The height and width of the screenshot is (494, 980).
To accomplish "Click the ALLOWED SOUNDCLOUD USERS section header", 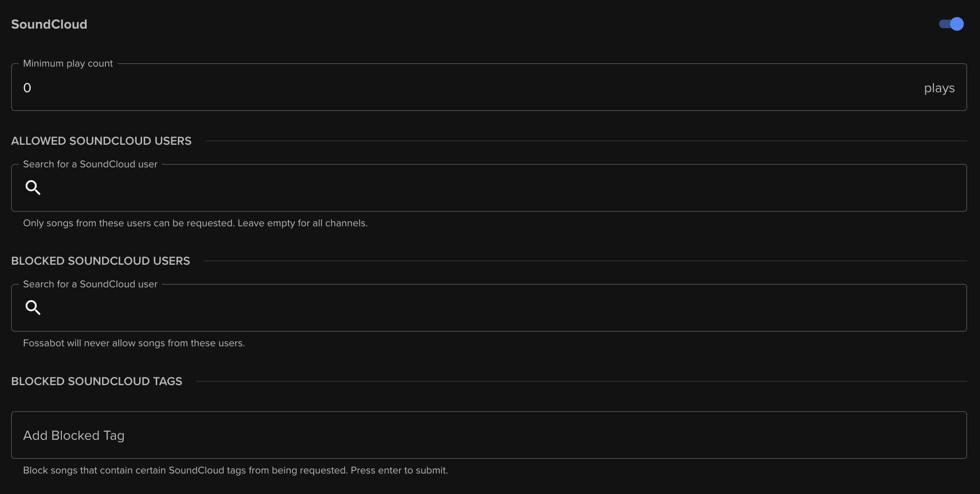I will 102,141.
